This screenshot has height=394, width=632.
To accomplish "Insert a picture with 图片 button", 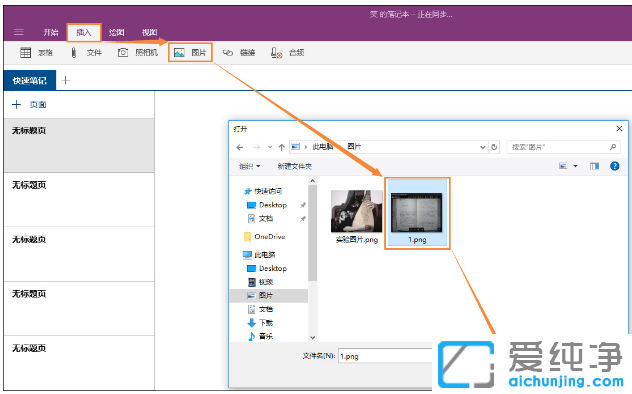I will pyautogui.click(x=190, y=53).
